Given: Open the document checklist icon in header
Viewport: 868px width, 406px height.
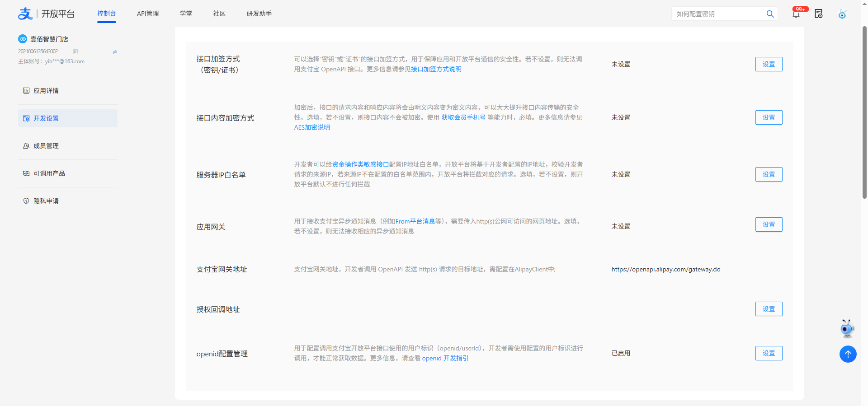Looking at the screenshot, I should click(x=819, y=14).
